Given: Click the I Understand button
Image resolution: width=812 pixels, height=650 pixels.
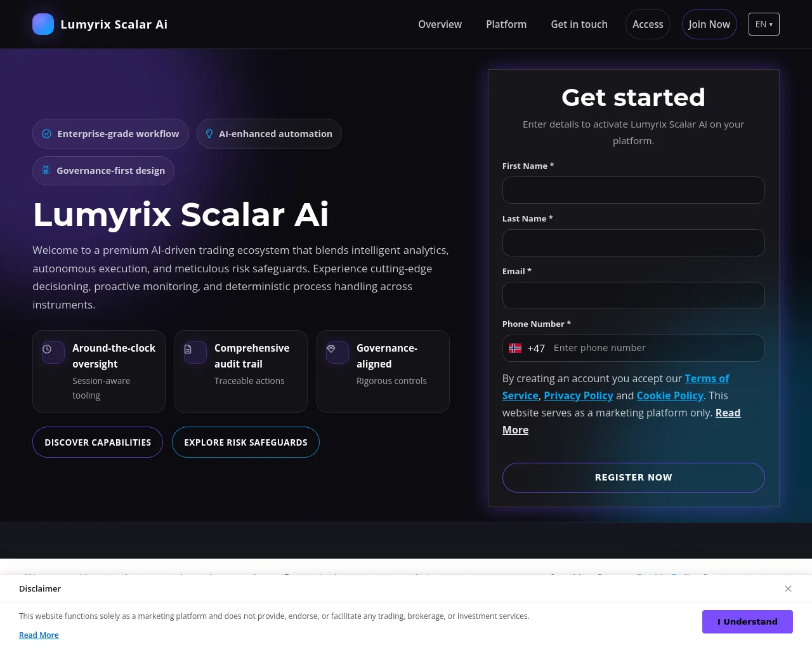Looking at the screenshot, I should coord(747,621).
